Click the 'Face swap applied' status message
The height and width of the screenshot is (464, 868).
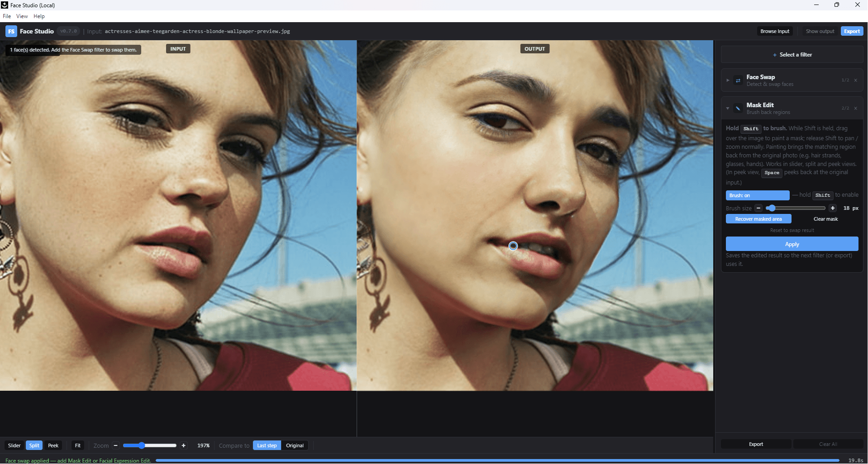(78, 460)
